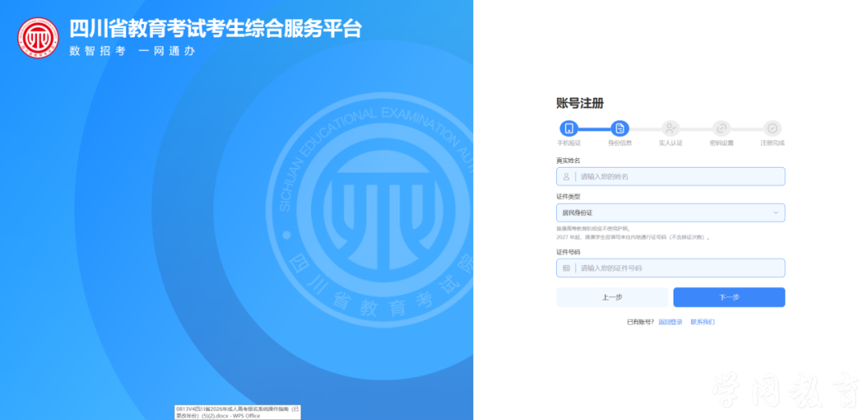Screen dimensions: 868x420
Task: Click the 真实姓名 field label
Action: click(568, 161)
